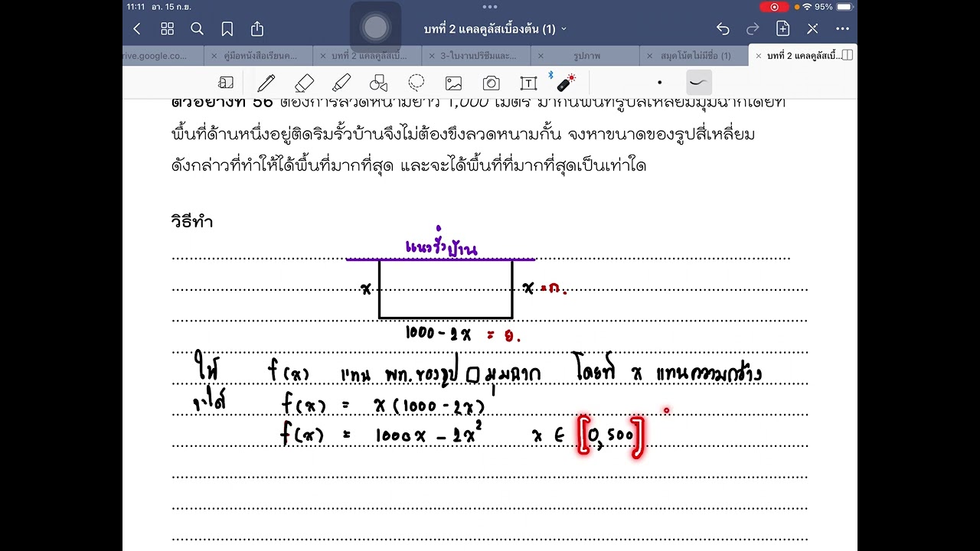The image size is (980, 551).
Task: Redo the last undone action
Action: [x=753, y=29]
